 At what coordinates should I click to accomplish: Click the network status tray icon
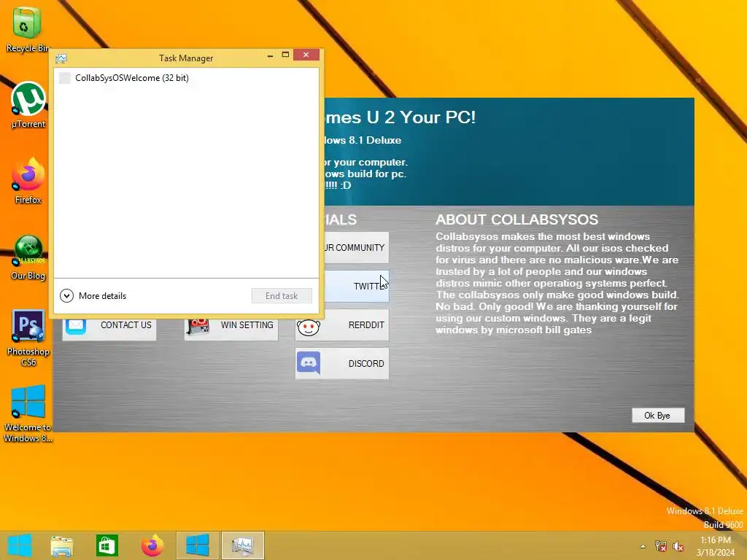(661, 546)
